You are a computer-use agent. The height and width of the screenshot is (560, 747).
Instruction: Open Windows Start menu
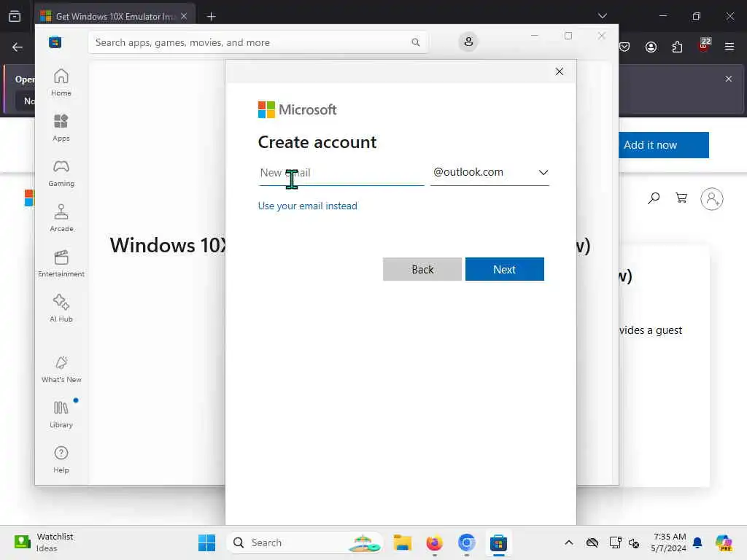206,542
